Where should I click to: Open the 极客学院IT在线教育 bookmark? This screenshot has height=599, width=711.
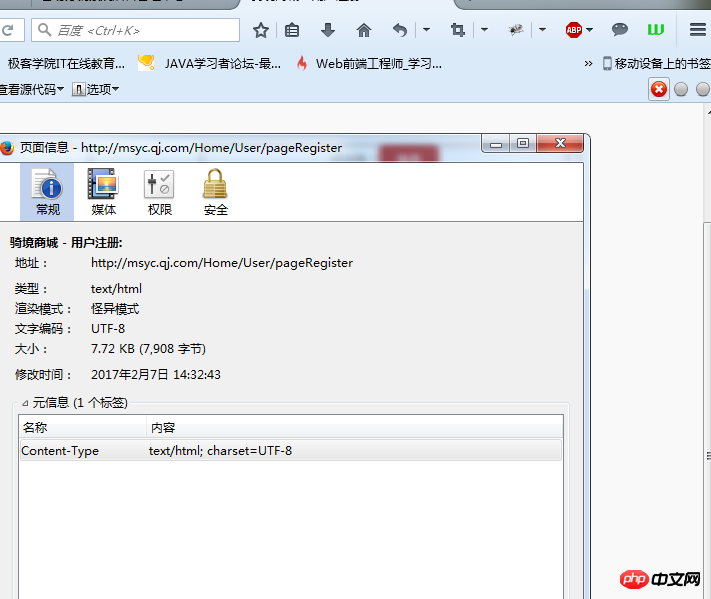click(66, 64)
